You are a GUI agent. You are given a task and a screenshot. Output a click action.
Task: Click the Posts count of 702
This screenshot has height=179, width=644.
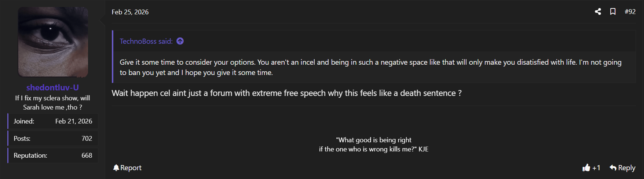click(87, 139)
